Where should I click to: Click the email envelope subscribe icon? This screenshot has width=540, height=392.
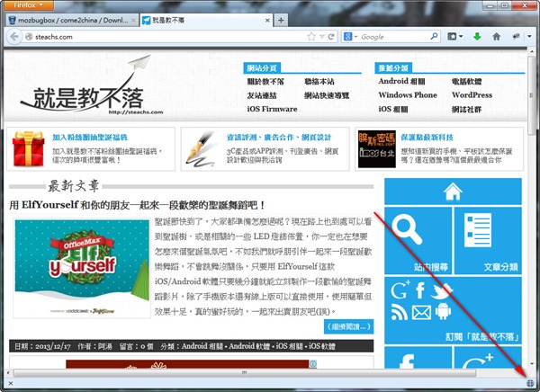point(421,312)
